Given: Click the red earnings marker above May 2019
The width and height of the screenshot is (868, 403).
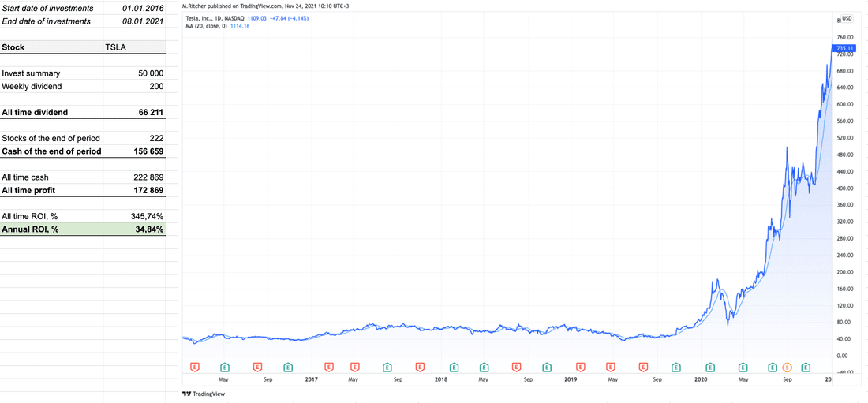Looking at the screenshot, I should click(x=611, y=367).
